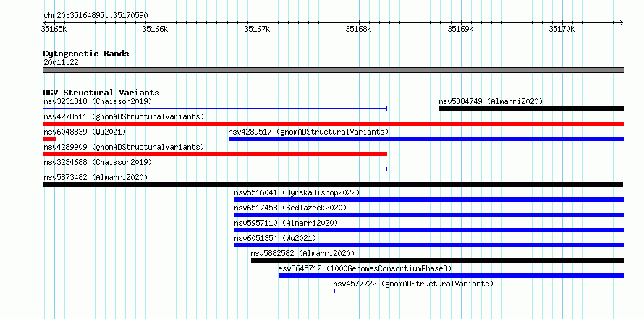The width and height of the screenshot is (644, 319).
Task: Select the thin blue nsv3231818 line
Action: [215, 109]
